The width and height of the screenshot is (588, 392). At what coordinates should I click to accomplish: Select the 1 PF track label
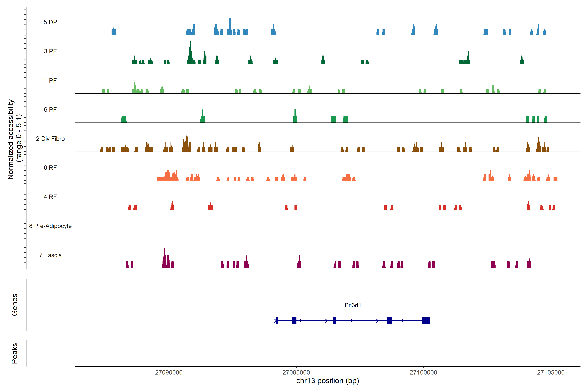[50, 81]
